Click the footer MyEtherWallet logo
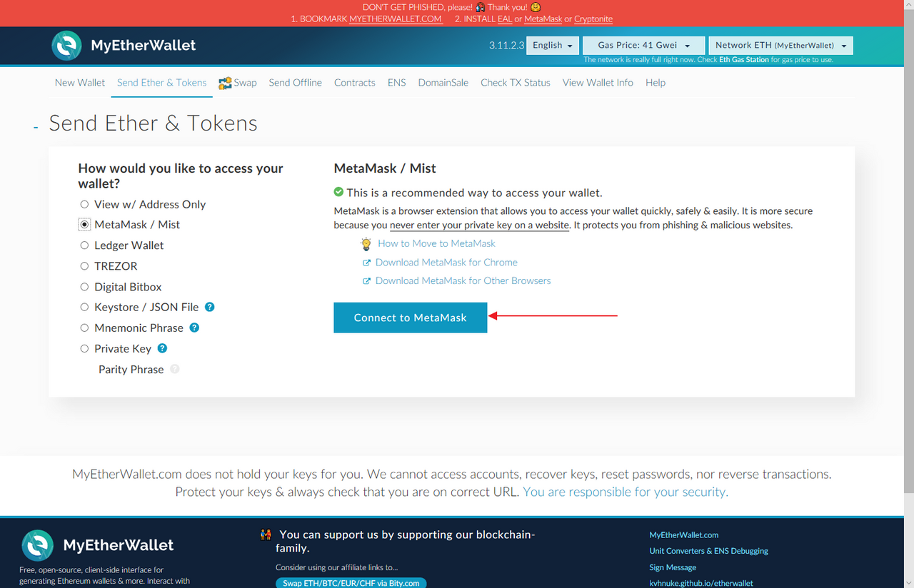The height and width of the screenshot is (588, 914). pos(37,545)
